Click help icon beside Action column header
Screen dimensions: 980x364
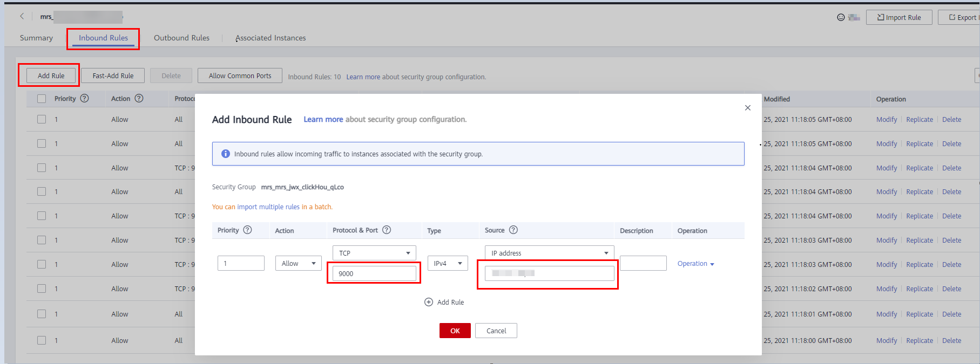click(139, 98)
